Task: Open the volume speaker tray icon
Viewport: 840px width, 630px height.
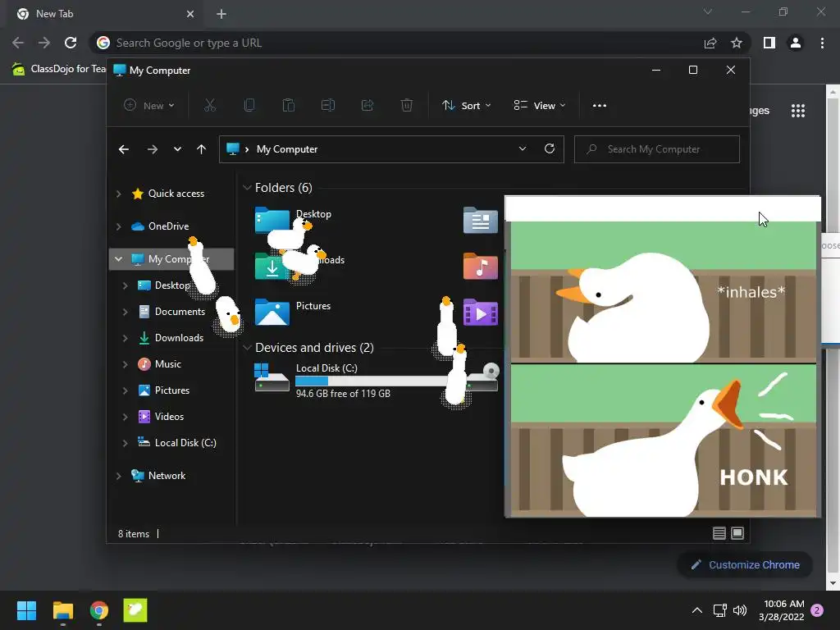Action: [740, 610]
